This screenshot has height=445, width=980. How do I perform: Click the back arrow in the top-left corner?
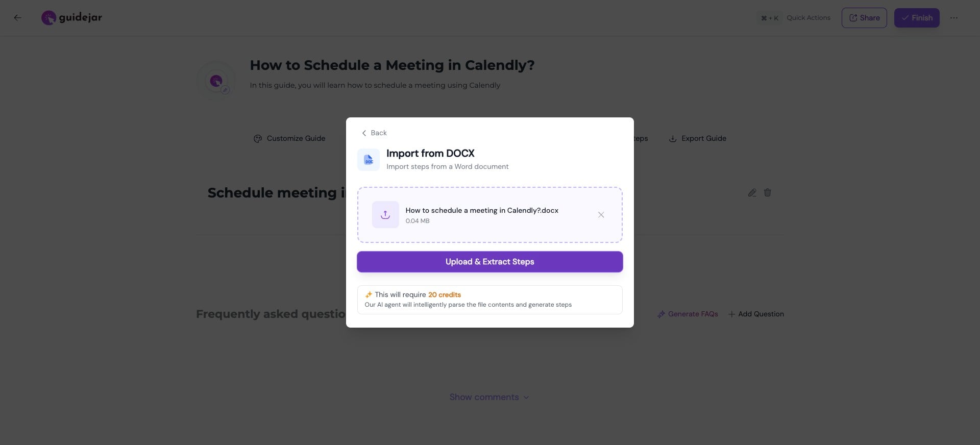pyautogui.click(x=17, y=17)
